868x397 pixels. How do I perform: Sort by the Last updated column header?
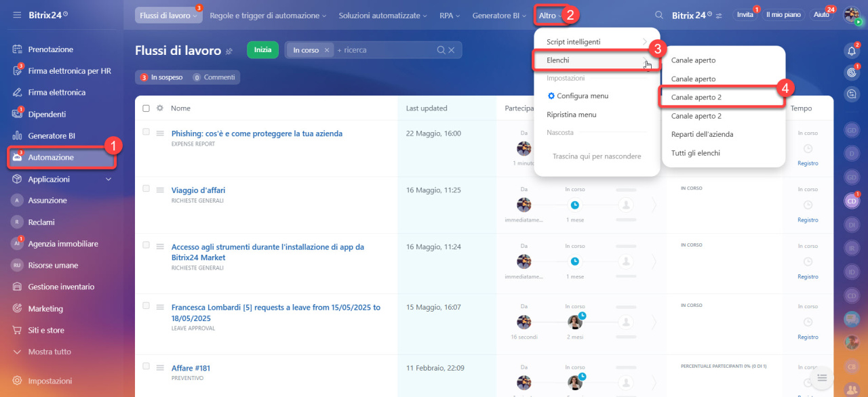coord(427,108)
